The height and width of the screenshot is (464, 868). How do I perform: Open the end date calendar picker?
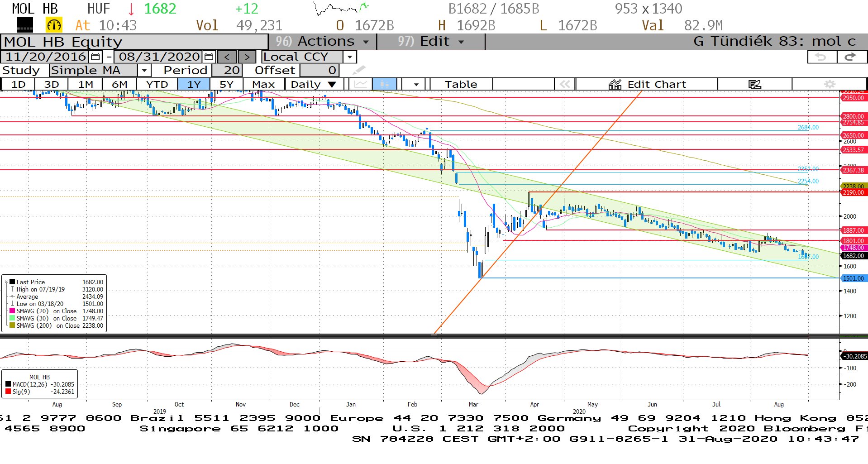pos(209,57)
